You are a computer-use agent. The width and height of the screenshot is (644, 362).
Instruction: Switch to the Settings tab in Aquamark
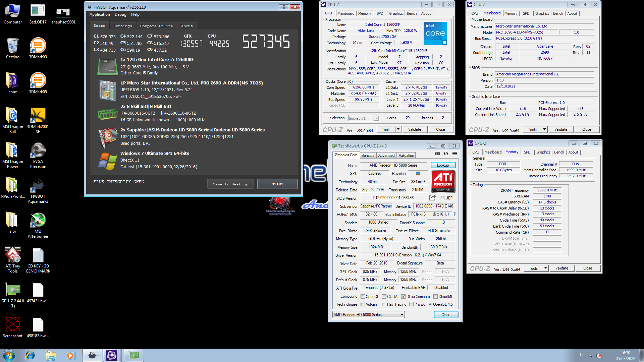click(122, 26)
